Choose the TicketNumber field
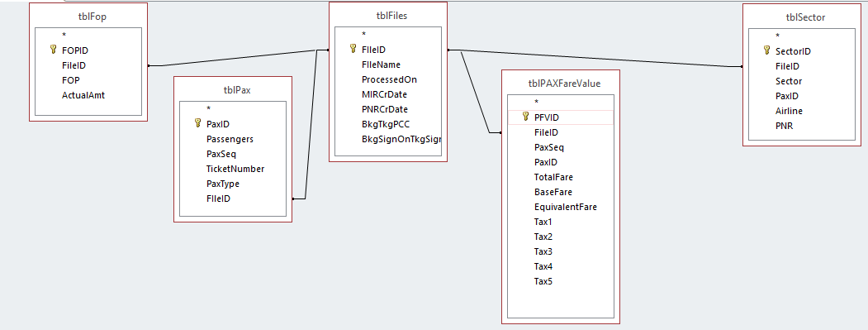This screenshot has height=330, width=868. 233,169
